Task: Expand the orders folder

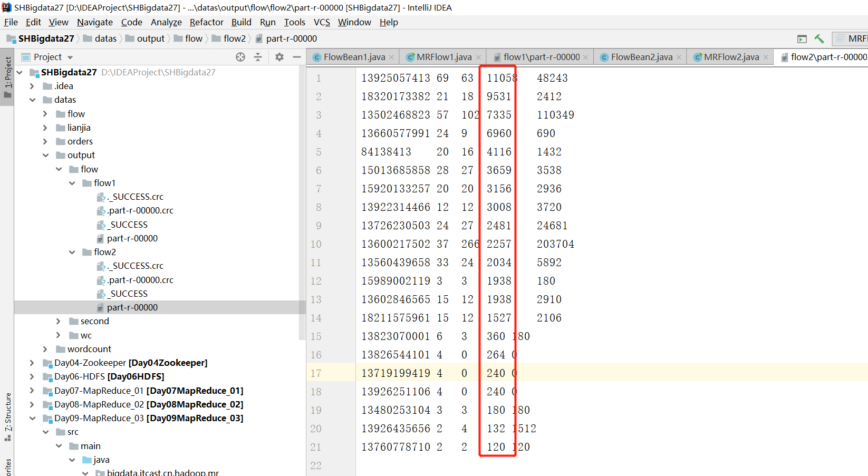Action: [x=45, y=141]
